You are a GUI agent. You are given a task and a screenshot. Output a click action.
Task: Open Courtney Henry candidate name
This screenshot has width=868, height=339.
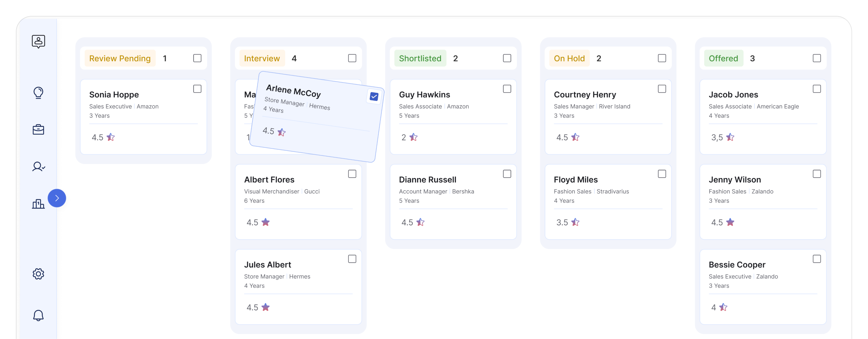pyautogui.click(x=585, y=95)
